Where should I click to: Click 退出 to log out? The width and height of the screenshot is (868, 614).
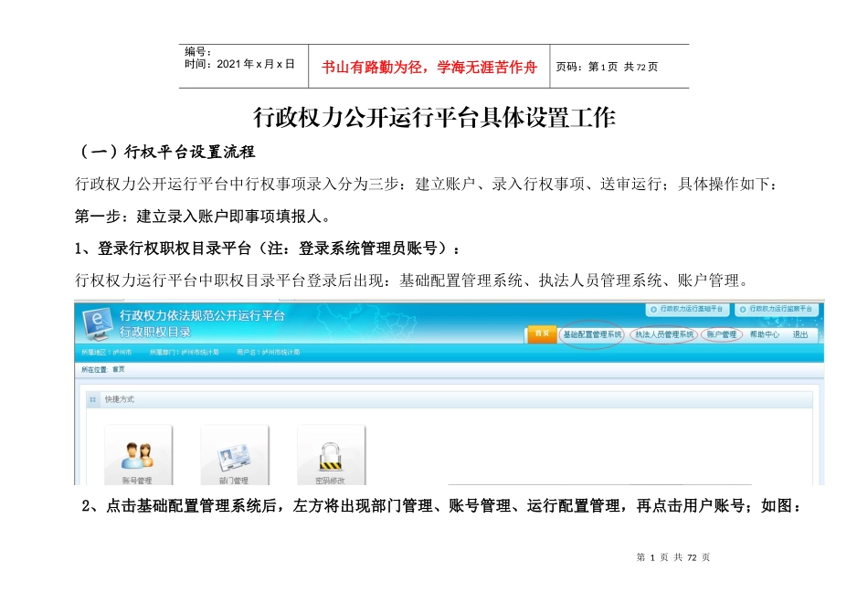[x=799, y=334]
